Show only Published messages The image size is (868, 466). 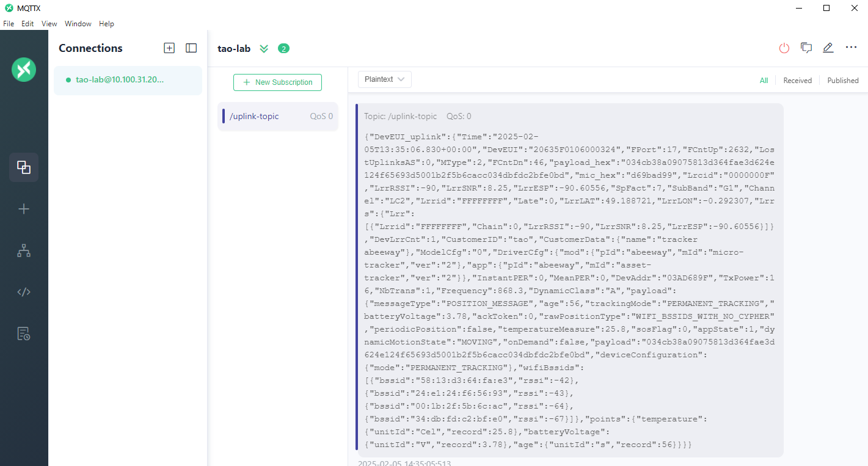[x=842, y=81]
